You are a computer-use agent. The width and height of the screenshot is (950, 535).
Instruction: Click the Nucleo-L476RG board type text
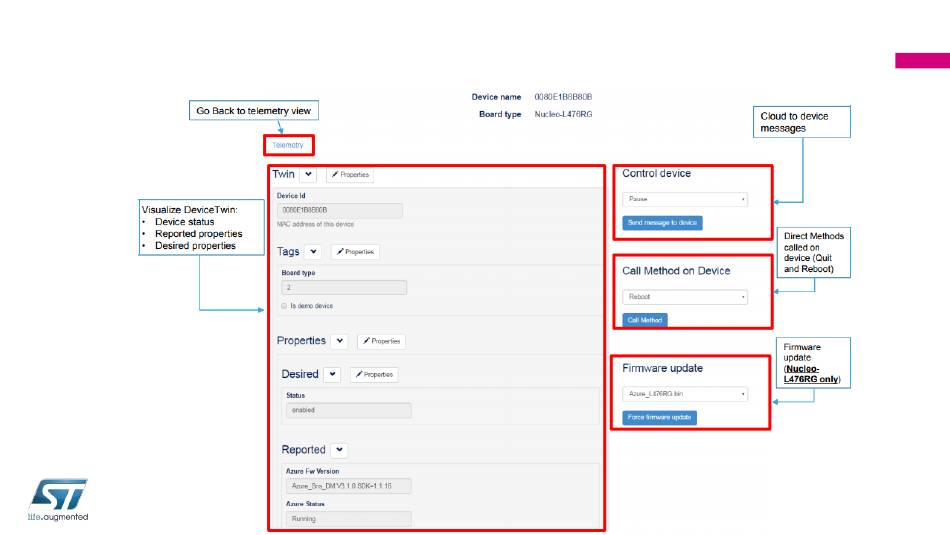click(563, 114)
